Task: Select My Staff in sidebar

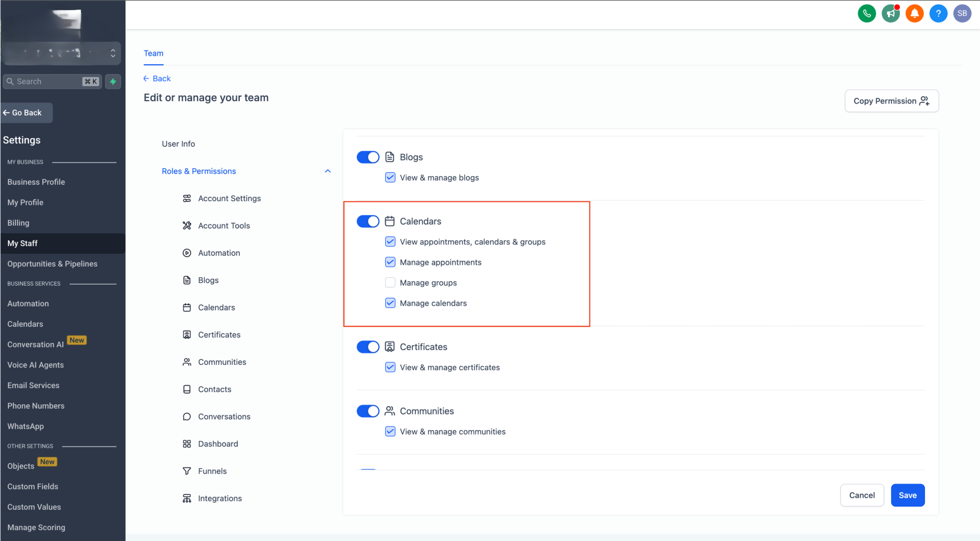Action: (63, 243)
